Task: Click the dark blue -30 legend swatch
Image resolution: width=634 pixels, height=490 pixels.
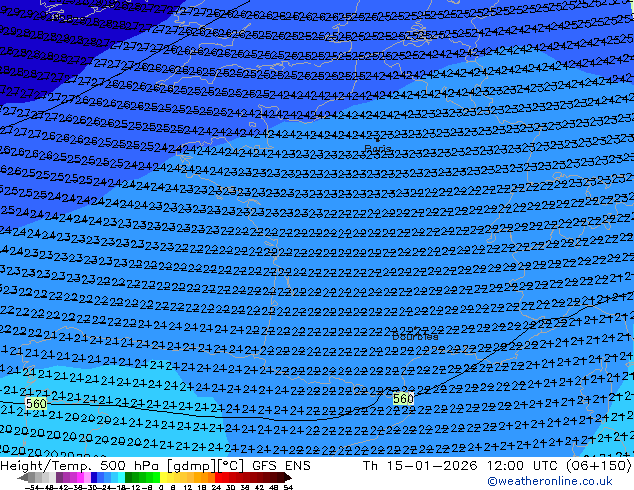Action: pyautogui.click(x=94, y=477)
